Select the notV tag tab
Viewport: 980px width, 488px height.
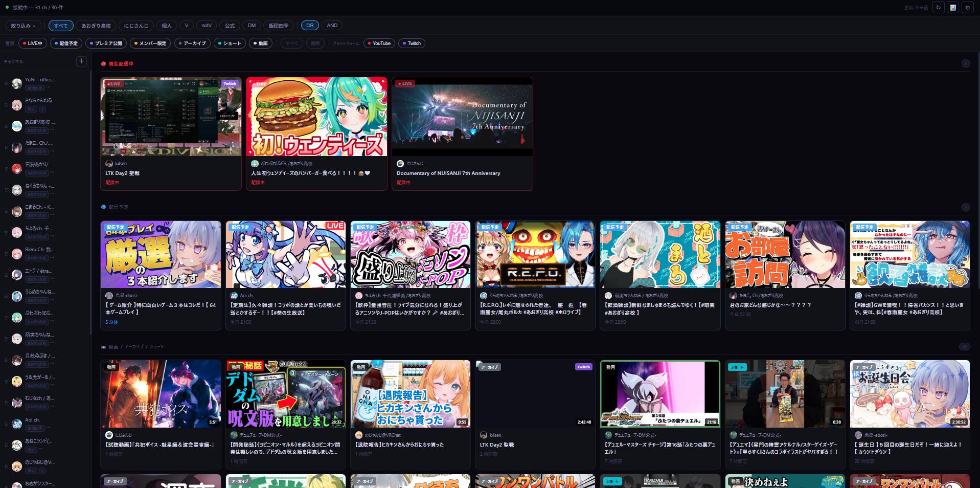coord(207,26)
